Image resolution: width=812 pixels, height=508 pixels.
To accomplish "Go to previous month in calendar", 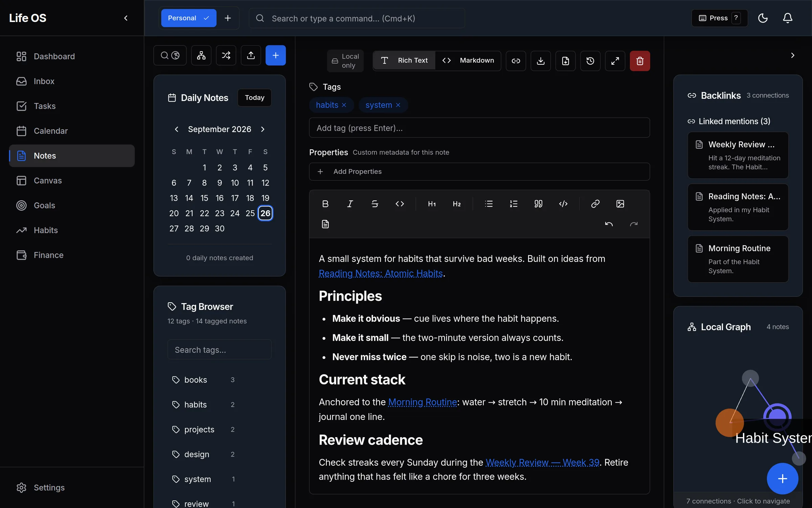I will pyautogui.click(x=176, y=129).
